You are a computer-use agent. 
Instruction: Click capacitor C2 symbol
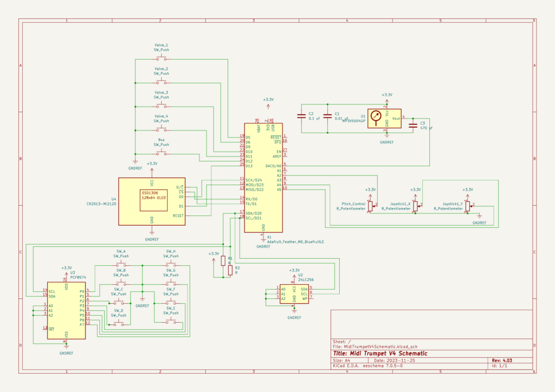click(x=301, y=115)
